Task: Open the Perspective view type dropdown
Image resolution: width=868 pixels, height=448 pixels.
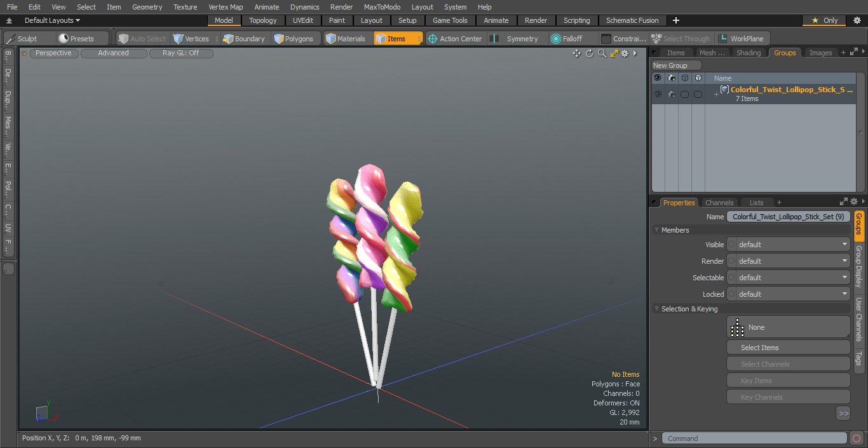Action: (x=53, y=53)
